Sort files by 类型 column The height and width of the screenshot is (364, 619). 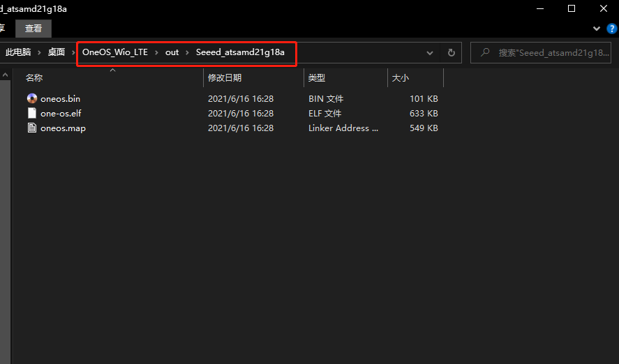coord(345,77)
